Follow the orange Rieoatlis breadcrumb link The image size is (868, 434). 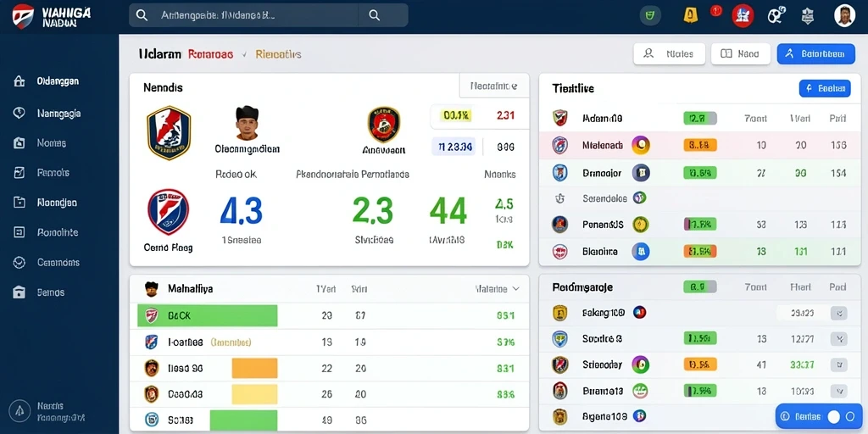(278, 54)
